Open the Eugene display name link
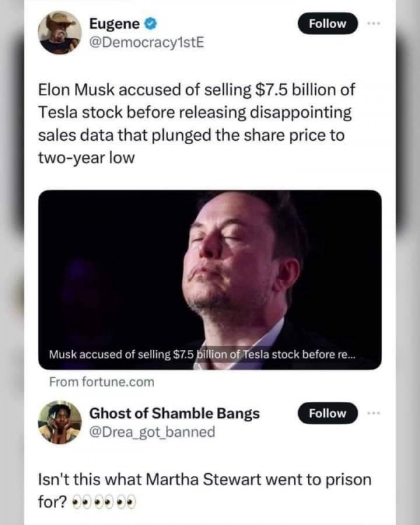The image size is (420, 525). tap(114, 23)
